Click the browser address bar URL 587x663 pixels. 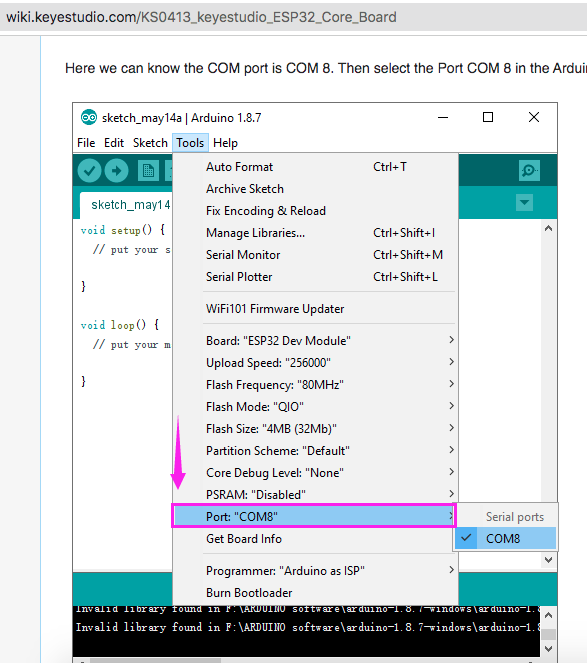[201, 17]
